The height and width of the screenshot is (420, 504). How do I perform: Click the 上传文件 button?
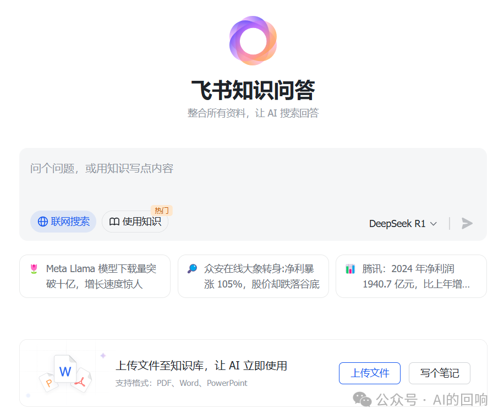pyautogui.click(x=370, y=373)
